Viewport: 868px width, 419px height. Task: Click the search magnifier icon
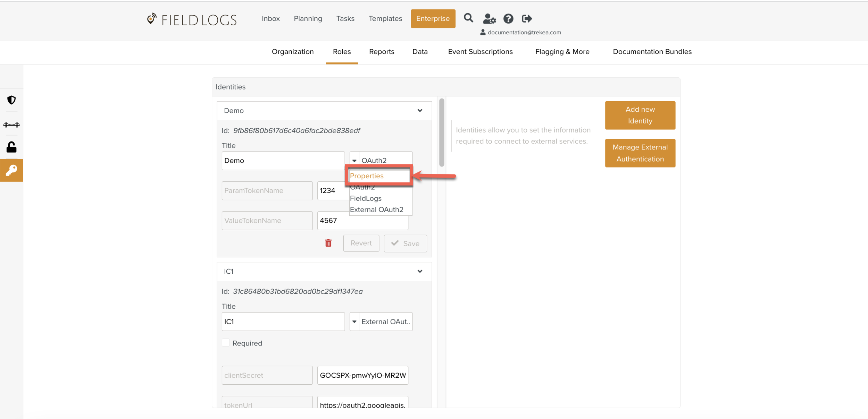(468, 18)
